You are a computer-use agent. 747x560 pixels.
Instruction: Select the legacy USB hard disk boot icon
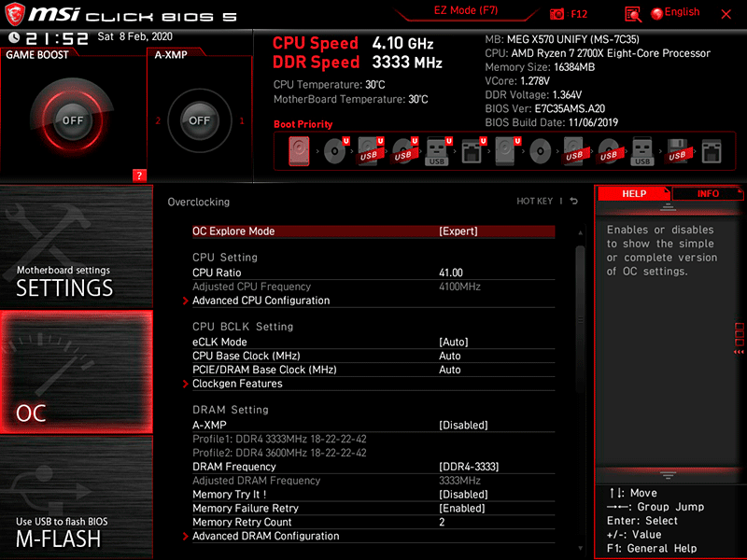tap(574, 151)
